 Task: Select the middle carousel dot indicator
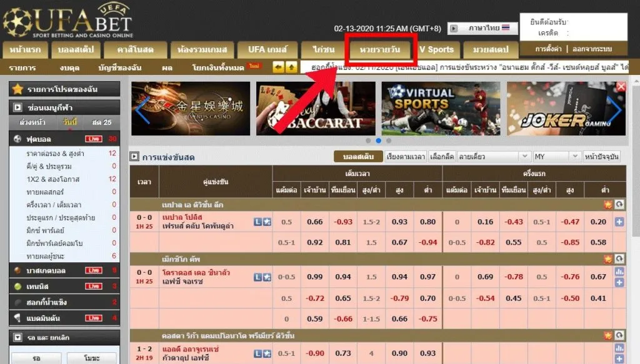pos(378,140)
